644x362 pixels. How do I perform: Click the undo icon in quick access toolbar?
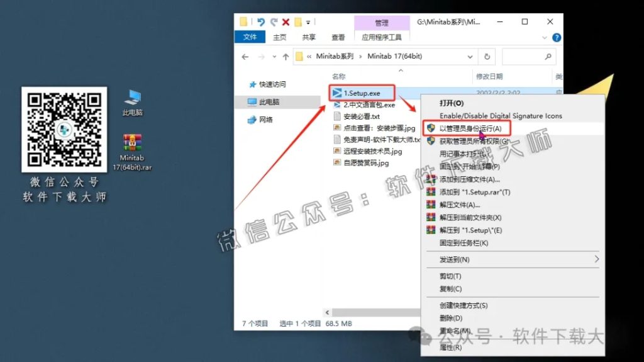click(261, 22)
